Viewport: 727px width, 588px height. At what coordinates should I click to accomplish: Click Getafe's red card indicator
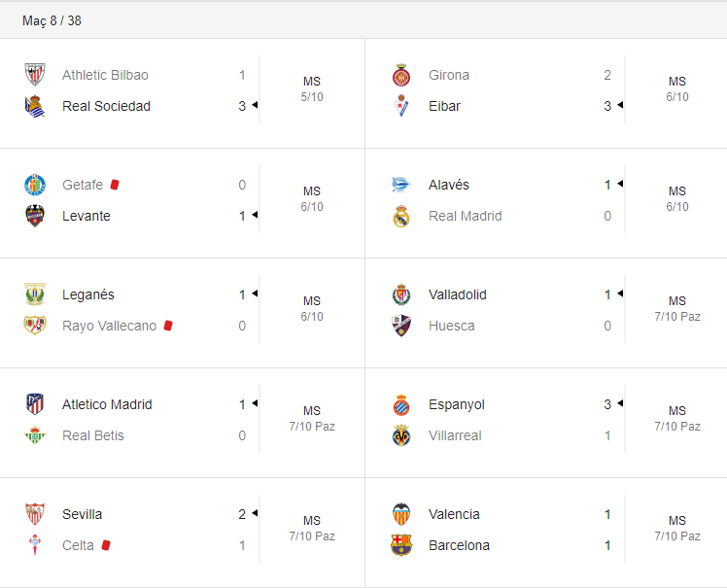115,185
